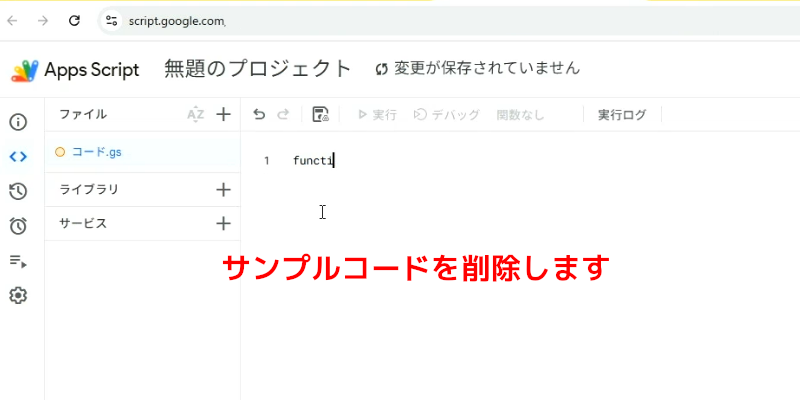Click 変更が保存されていません status text
800x400 pixels.
(487, 68)
